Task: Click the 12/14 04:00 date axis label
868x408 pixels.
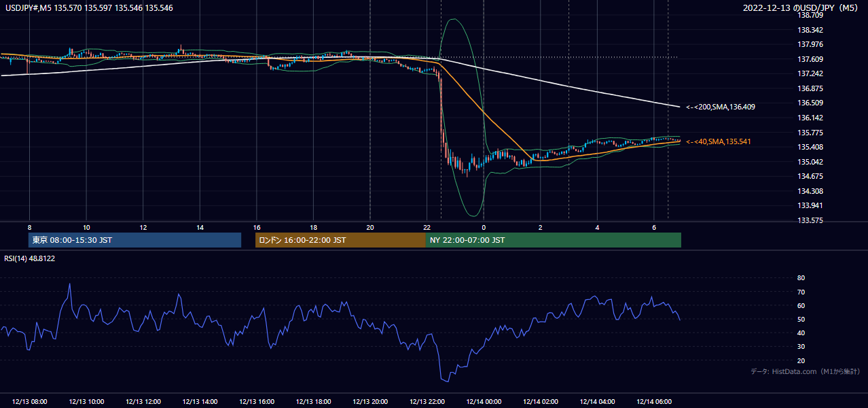Action: point(597,402)
